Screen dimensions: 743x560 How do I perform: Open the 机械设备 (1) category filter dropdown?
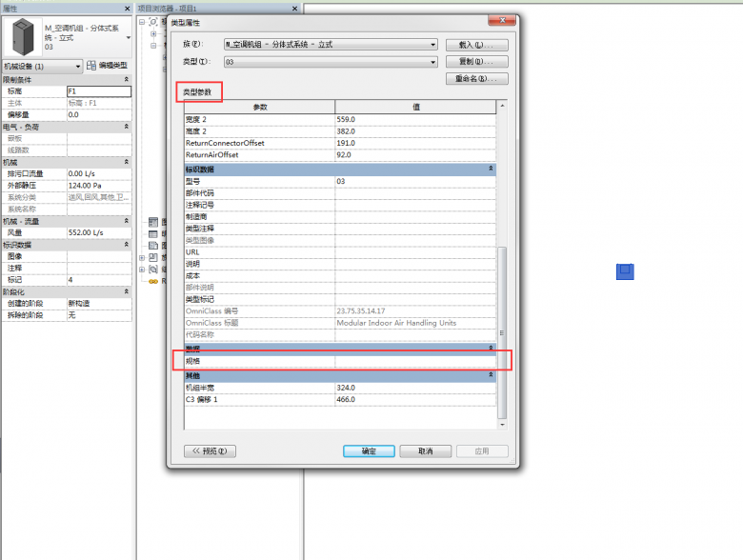pyautogui.click(x=77, y=66)
